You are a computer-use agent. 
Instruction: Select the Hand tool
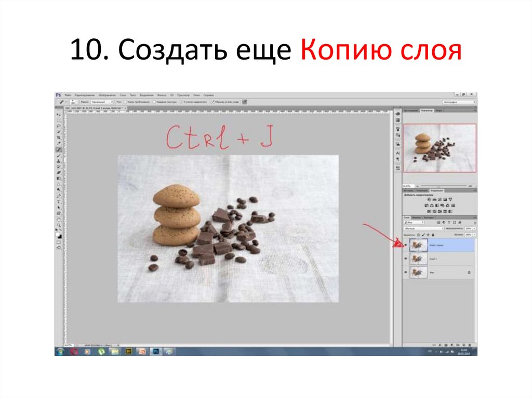coord(59,219)
